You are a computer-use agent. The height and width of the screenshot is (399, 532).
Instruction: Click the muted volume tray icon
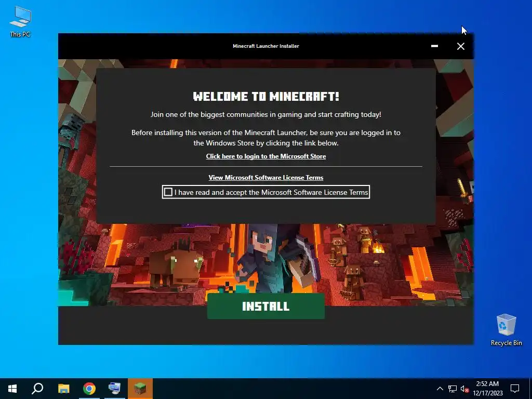click(x=464, y=389)
